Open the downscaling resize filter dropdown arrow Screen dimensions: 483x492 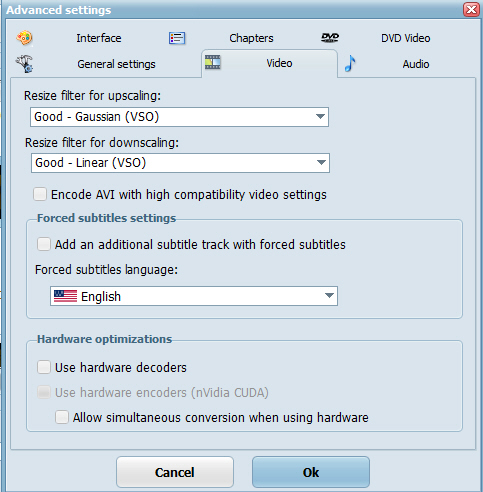321,163
